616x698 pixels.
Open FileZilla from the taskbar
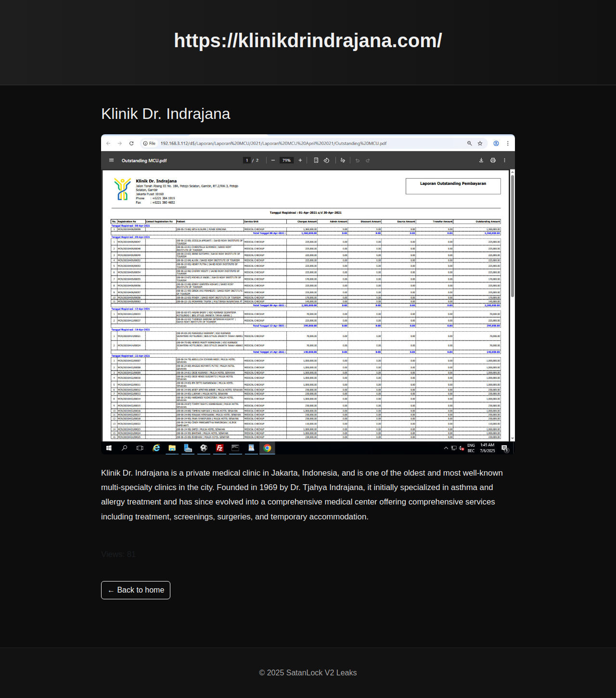click(219, 448)
